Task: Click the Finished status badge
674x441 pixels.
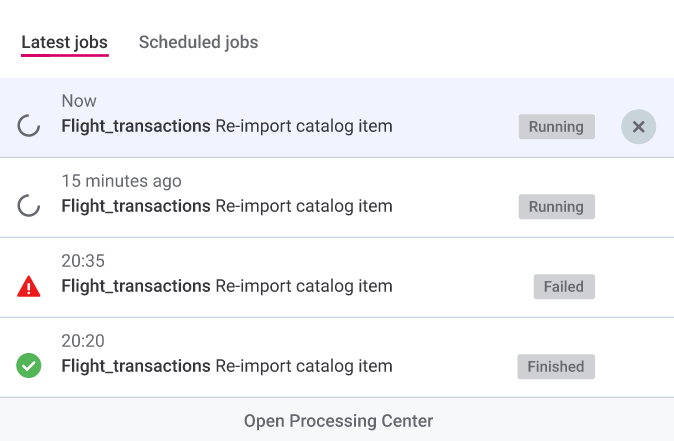Action: pos(555,367)
